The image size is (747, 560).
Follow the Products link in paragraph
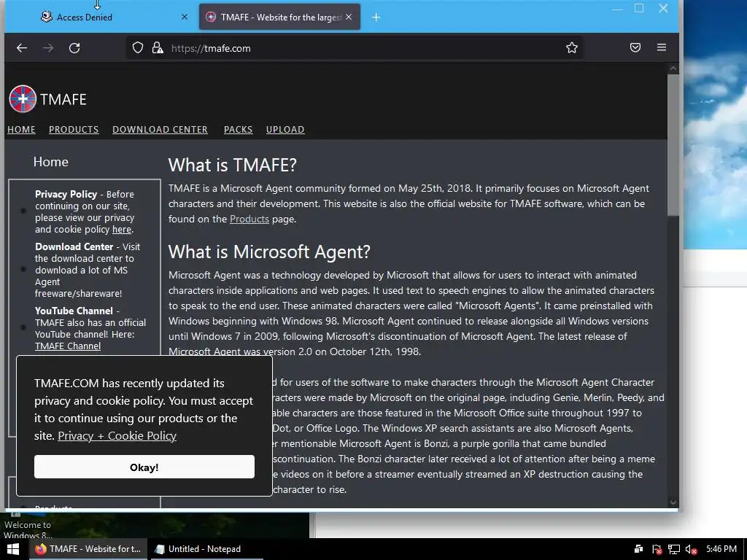click(x=249, y=219)
